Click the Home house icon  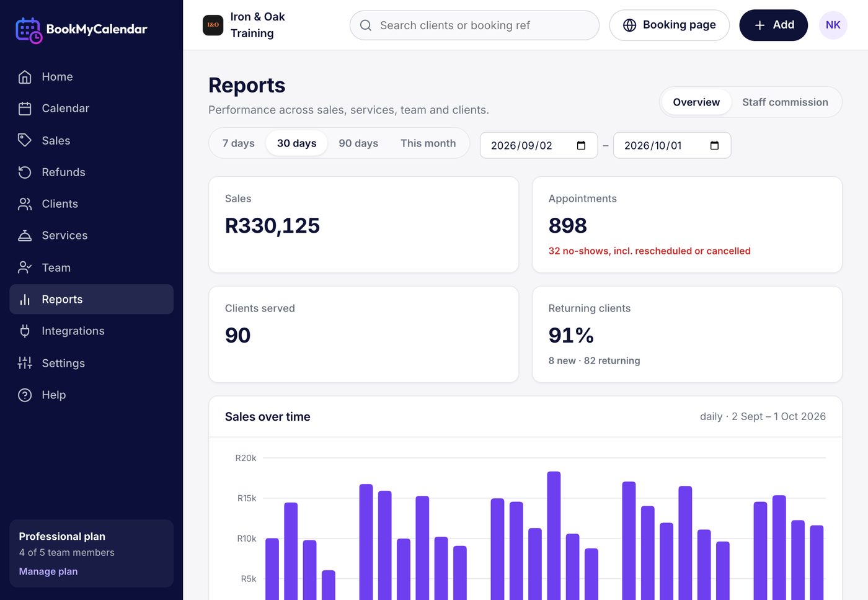click(25, 77)
